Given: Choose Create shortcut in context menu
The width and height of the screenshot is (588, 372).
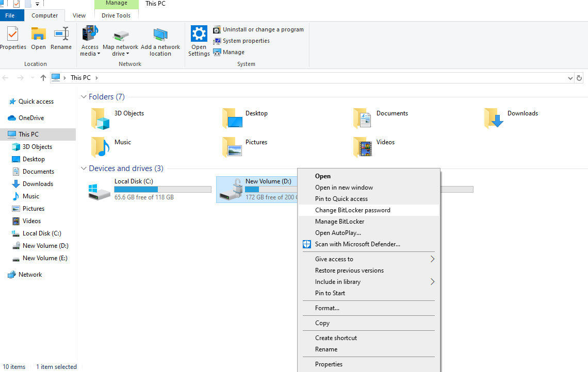Looking at the screenshot, I should (x=369, y=338).
